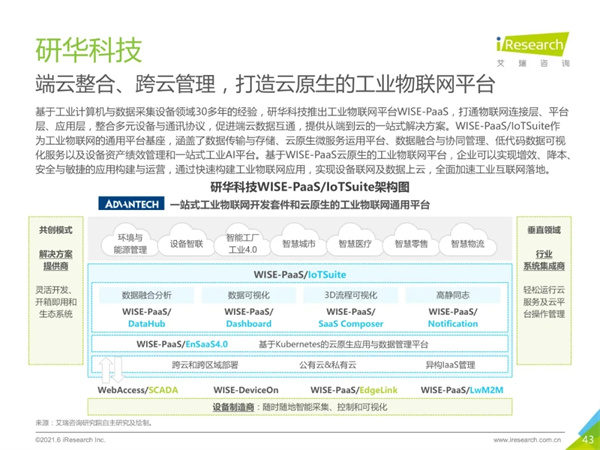Click the ADVANTECH logo

tap(131, 204)
